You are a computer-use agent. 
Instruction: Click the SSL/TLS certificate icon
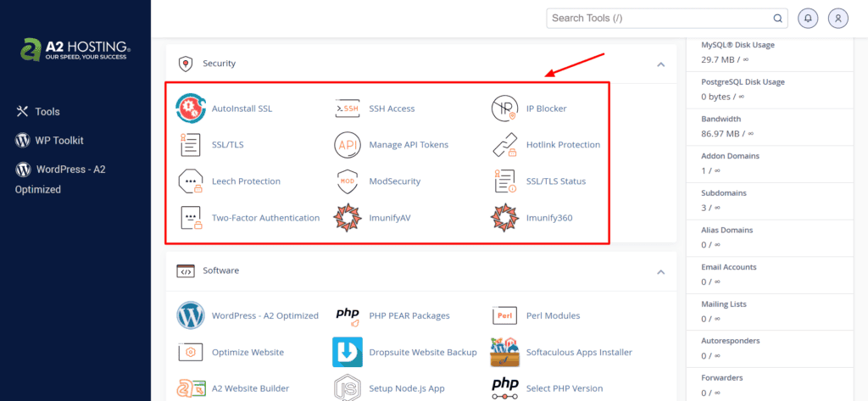pyautogui.click(x=191, y=145)
